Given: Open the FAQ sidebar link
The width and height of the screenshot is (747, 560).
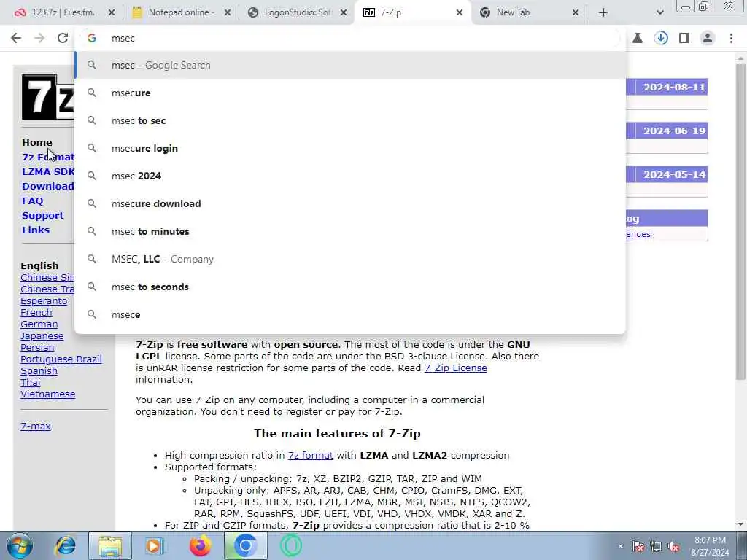Looking at the screenshot, I should point(32,201).
